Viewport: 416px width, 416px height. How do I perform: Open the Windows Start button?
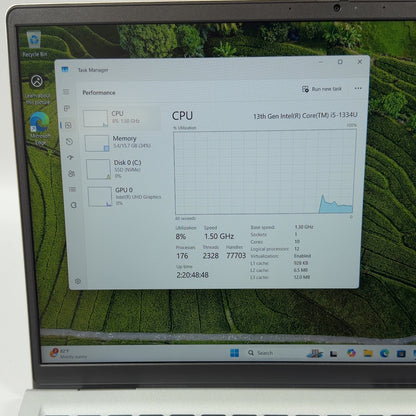234,353
